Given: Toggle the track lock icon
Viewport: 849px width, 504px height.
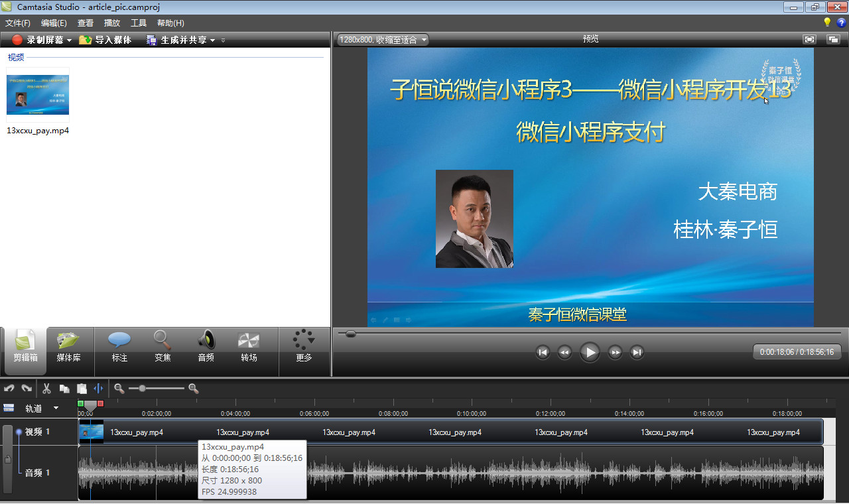Looking at the screenshot, I should click(7, 459).
